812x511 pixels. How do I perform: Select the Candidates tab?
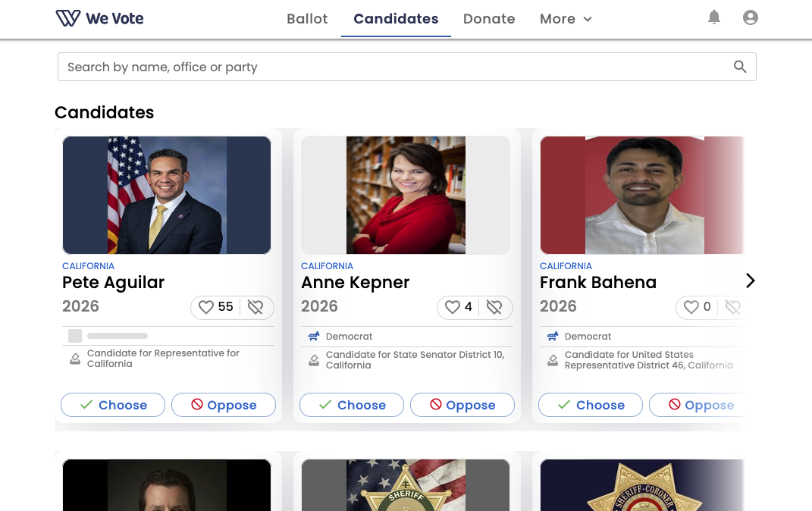397,19
